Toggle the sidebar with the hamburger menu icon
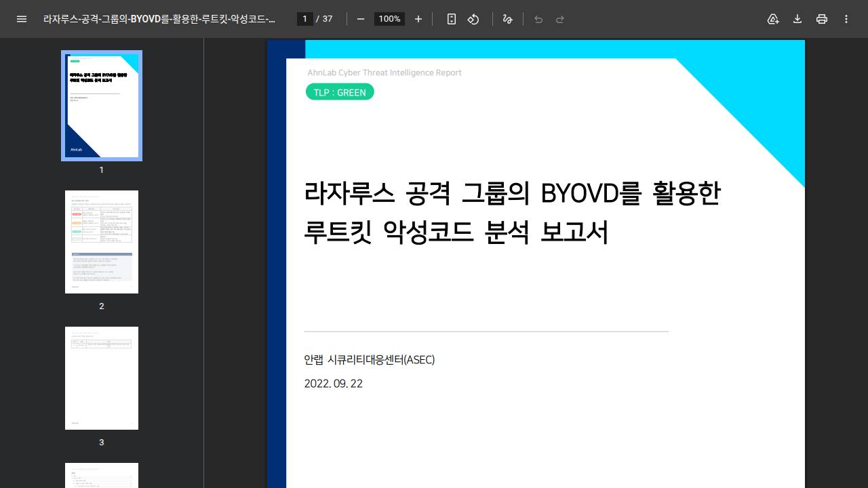The width and height of the screenshot is (868, 488). coord(22,19)
